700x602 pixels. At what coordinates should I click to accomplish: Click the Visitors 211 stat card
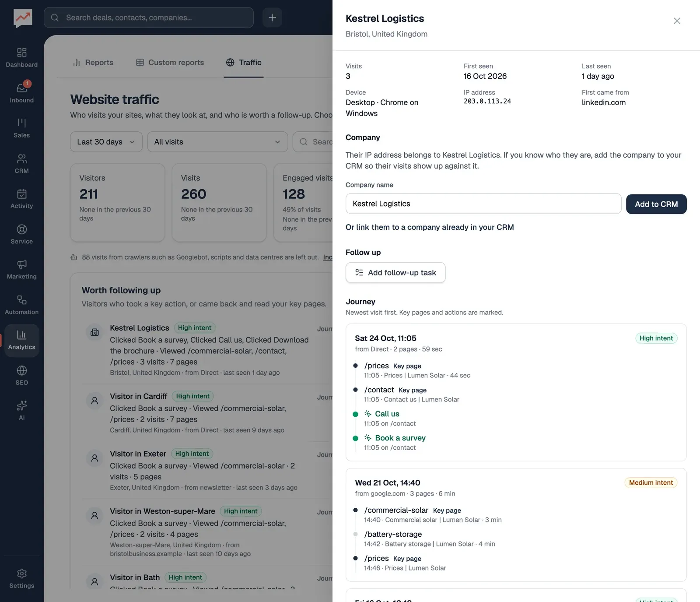118,203
